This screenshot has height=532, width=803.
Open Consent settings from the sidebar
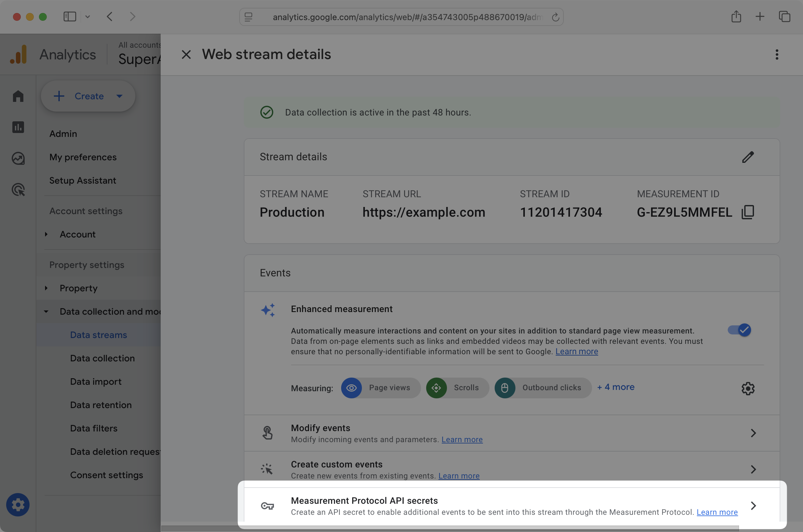click(106, 475)
